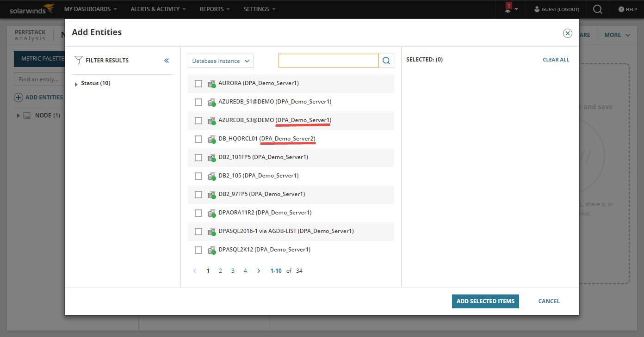Click the SELECTED: (0) label
The image size is (644, 337).
tap(424, 60)
